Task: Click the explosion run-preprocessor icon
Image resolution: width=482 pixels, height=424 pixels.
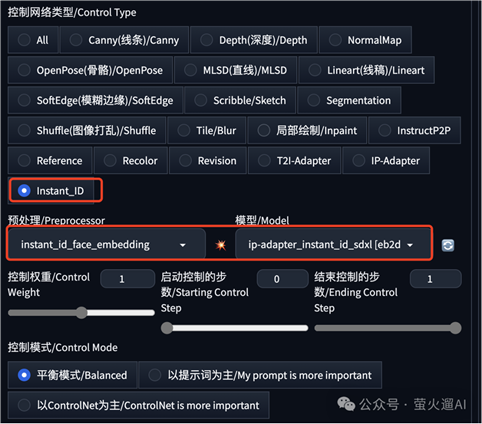Action: [x=220, y=245]
